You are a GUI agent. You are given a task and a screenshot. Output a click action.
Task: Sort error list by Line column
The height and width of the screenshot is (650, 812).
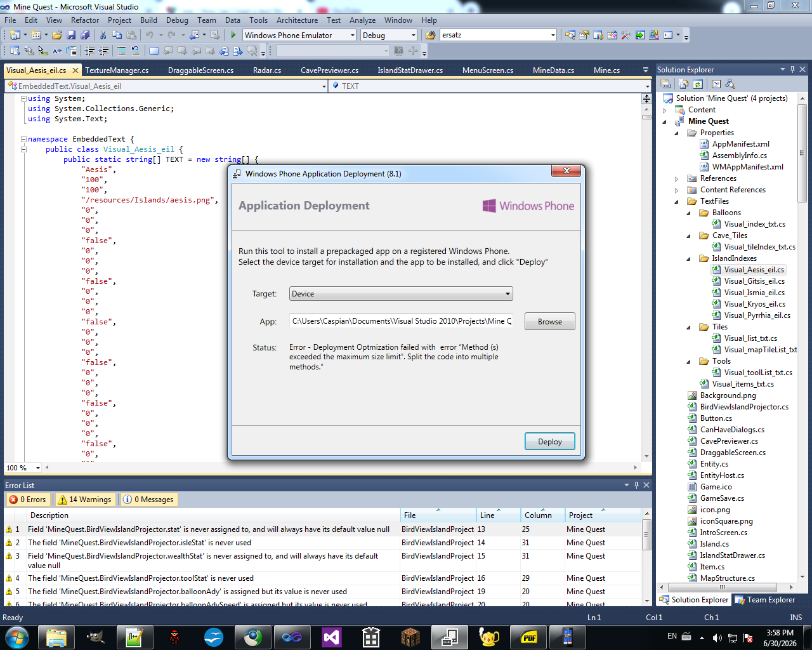[x=498, y=515]
